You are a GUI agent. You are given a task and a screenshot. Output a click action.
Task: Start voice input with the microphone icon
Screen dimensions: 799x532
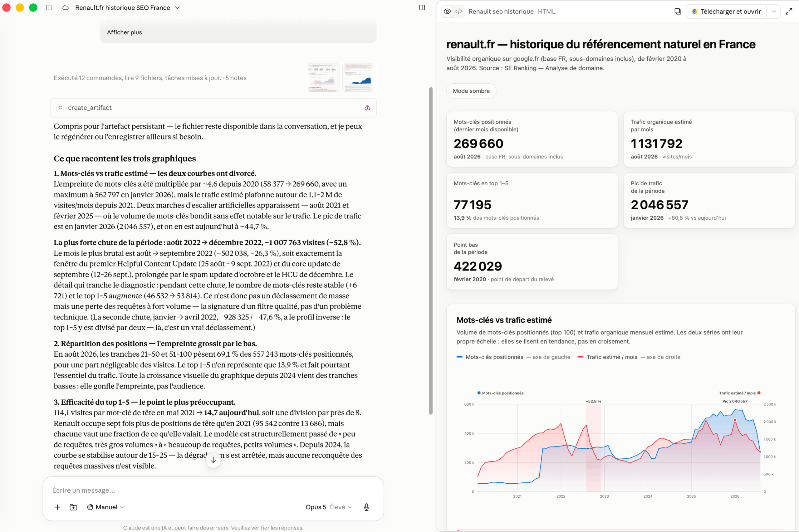coord(366,507)
